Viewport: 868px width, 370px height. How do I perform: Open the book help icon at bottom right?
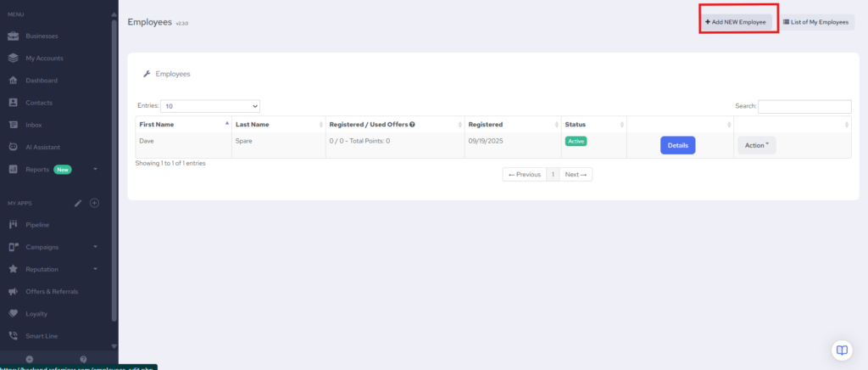(x=842, y=350)
